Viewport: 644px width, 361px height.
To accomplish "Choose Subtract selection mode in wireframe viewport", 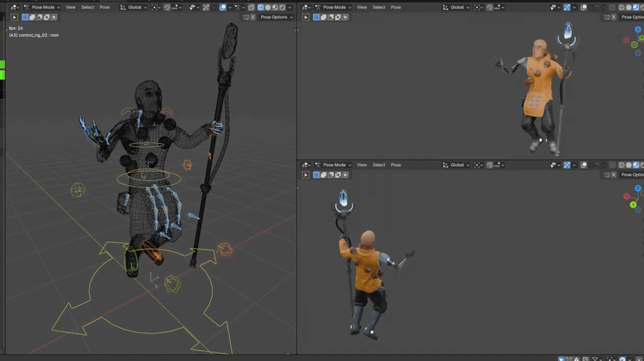I will click(39, 17).
